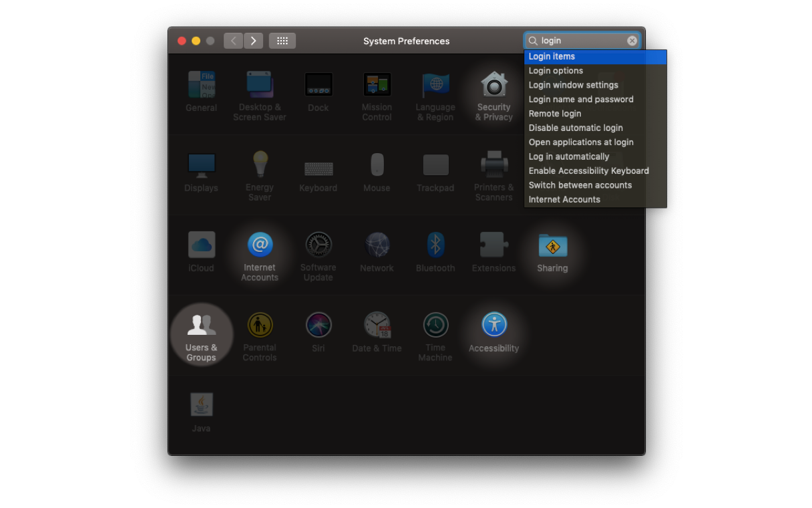The image size is (812, 508).
Task: Show all preferences with grid button
Action: 282,41
